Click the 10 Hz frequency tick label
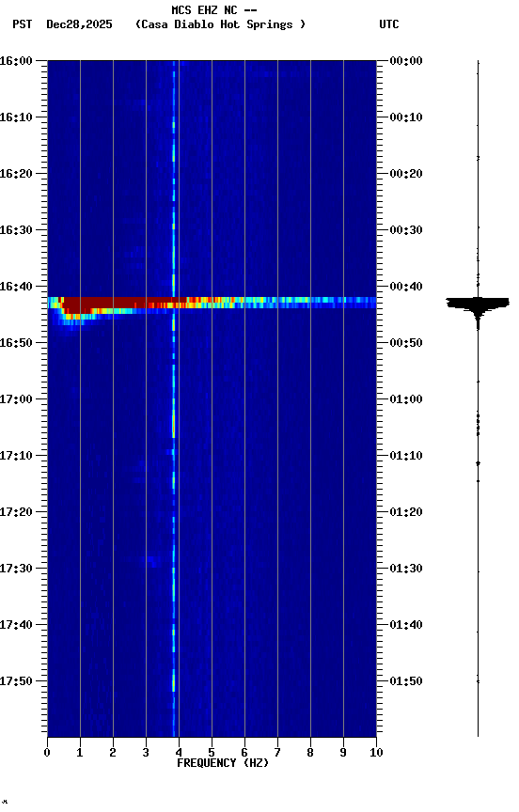 point(376,754)
